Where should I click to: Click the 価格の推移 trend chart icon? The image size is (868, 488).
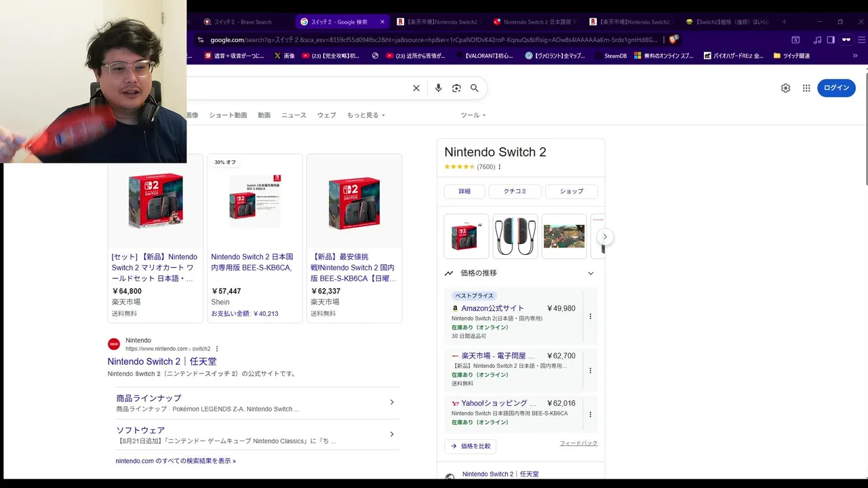[x=449, y=273]
